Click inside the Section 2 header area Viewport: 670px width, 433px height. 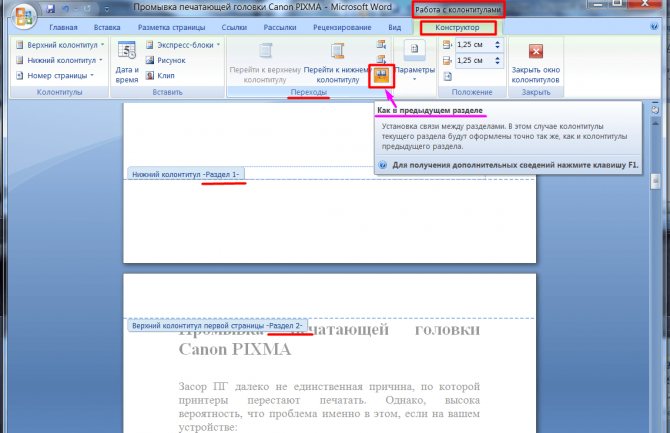click(x=329, y=297)
